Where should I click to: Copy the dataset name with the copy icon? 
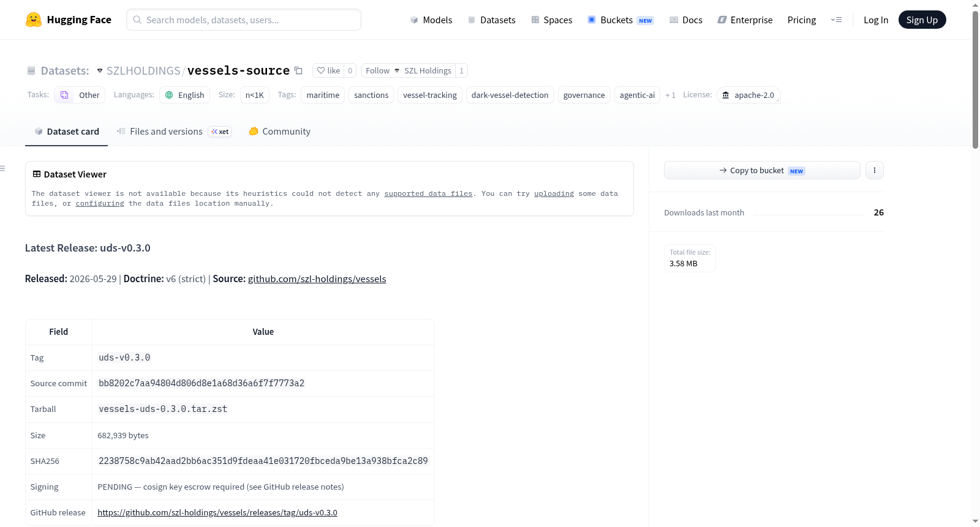[x=298, y=70]
